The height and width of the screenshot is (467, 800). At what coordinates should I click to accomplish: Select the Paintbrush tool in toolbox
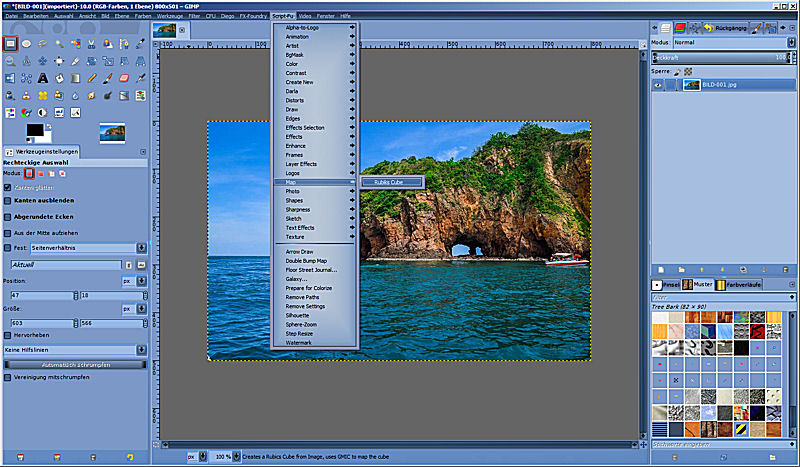point(108,78)
